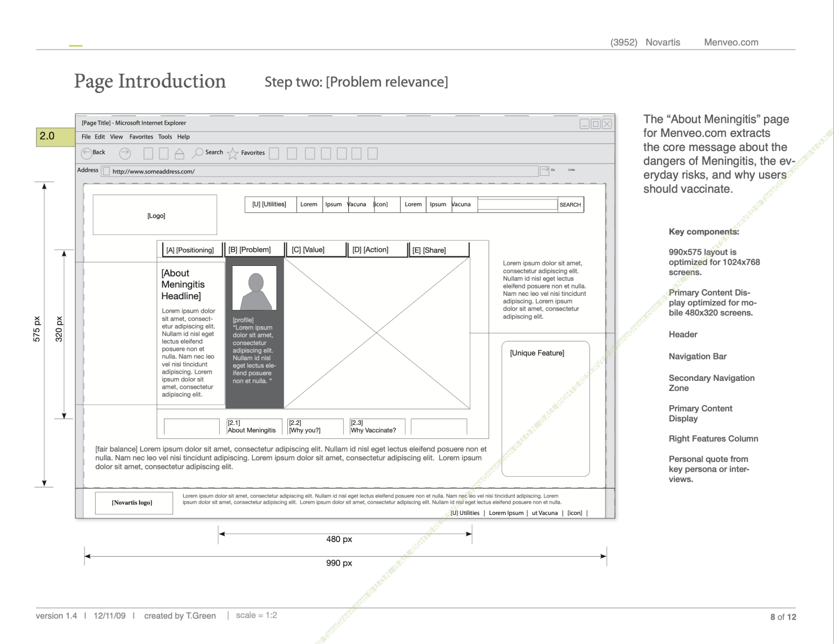Click the footer ut Vacuna link
834x644 pixels.
(x=544, y=513)
